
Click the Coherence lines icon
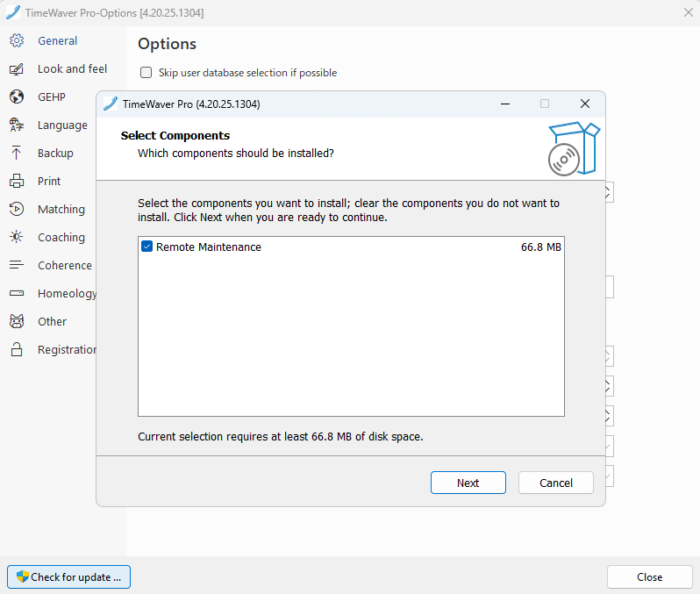[x=17, y=265]
